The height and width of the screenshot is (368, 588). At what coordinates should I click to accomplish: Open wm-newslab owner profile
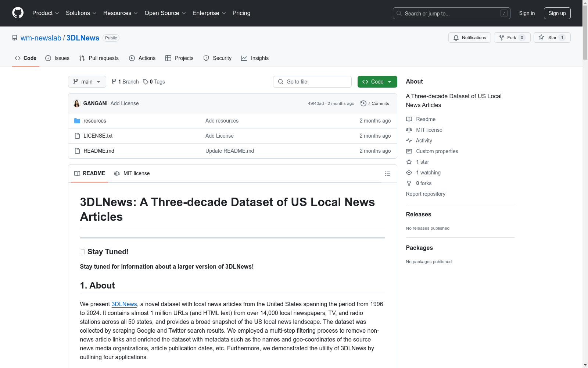point(41,38)
